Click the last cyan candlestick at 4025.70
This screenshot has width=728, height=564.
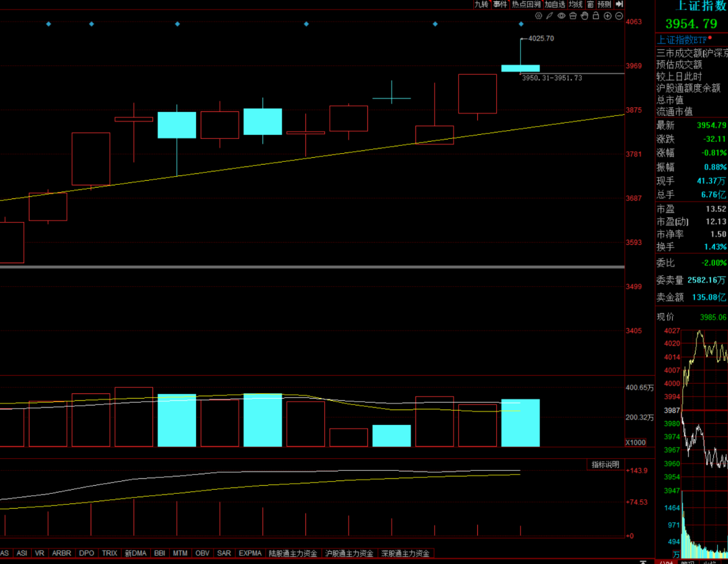[x=520, y=68]
